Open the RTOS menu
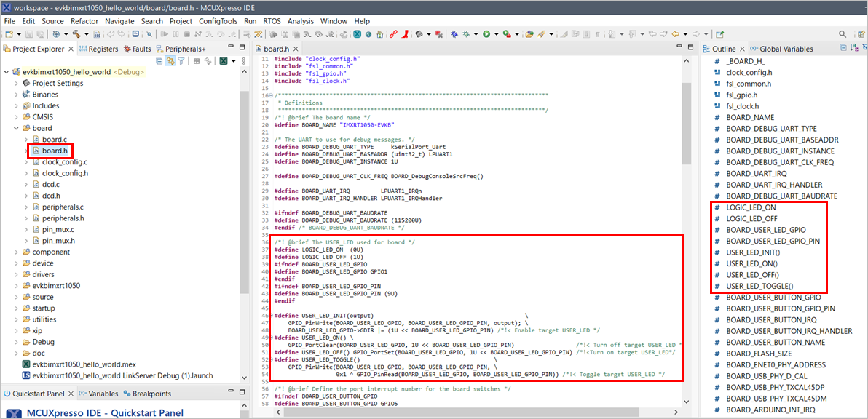This screenshot has height=419, width=868. 272,21
